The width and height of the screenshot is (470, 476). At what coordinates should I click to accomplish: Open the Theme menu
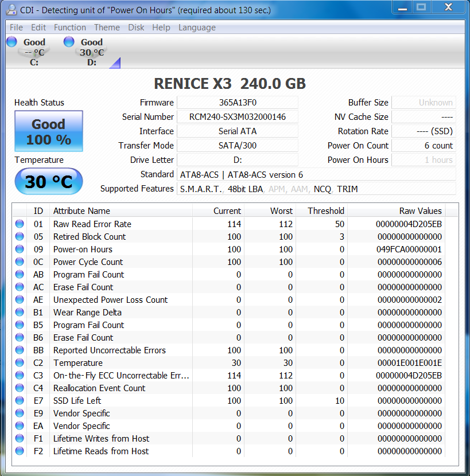(x=107, y=28)
